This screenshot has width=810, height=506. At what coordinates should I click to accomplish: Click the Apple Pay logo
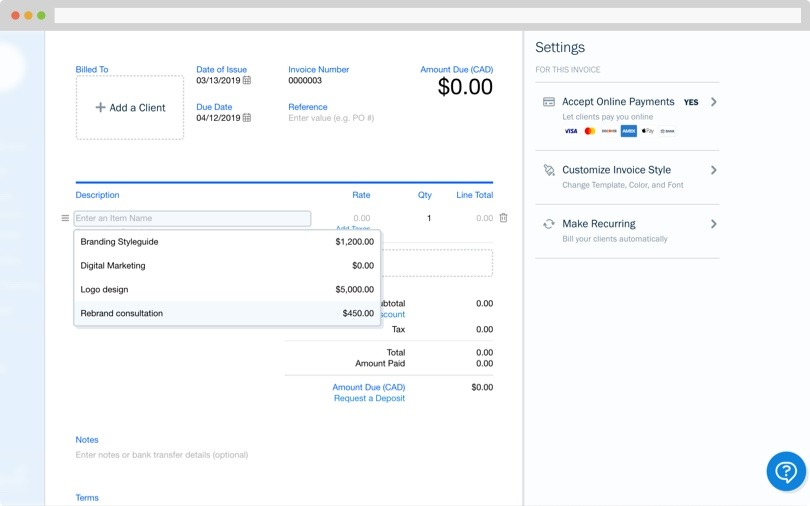(648, 131)
